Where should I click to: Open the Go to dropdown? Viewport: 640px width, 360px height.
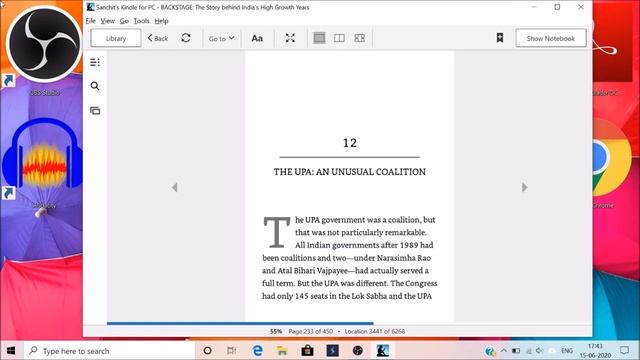tap(221, 38)
